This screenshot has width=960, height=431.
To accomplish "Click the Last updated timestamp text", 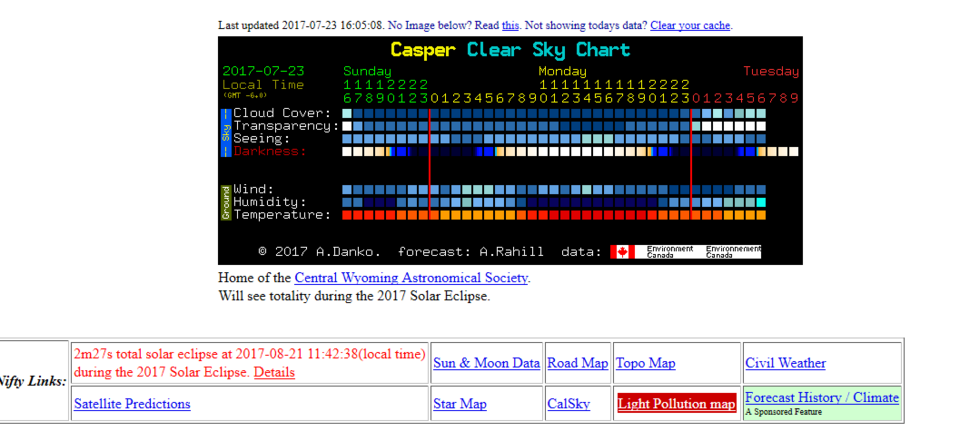I will pyautogui.click(x=301, y=26).
